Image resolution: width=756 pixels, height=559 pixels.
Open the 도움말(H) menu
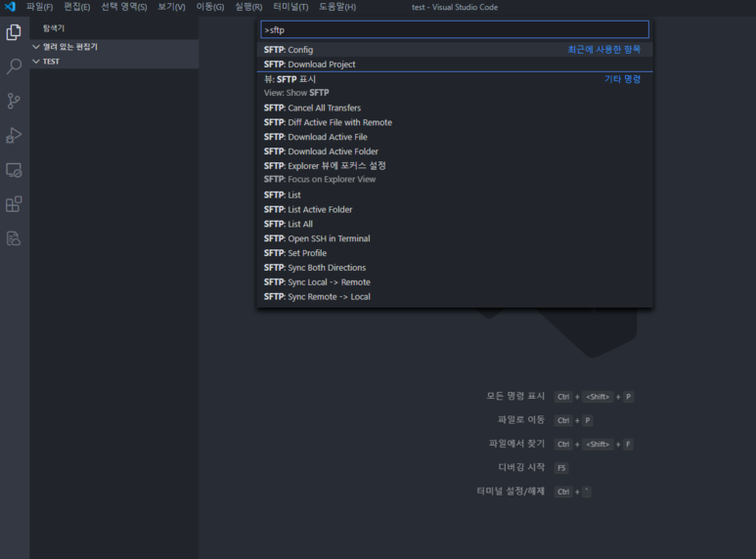337,7
